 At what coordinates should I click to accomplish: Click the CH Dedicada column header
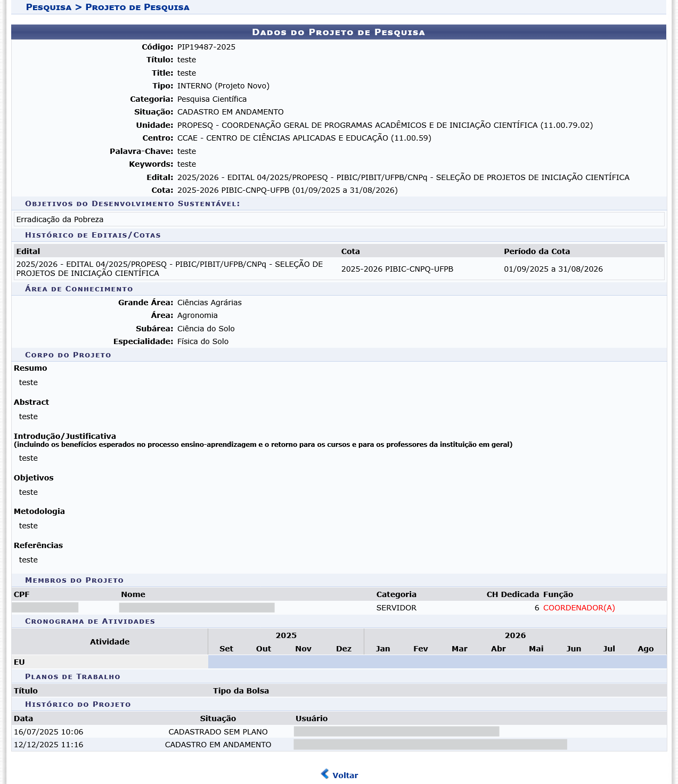[x=512, y=594]
